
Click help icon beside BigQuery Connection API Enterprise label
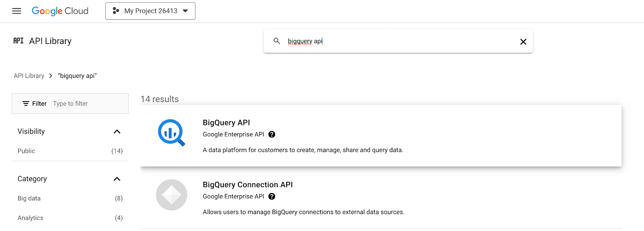point(272,196)
